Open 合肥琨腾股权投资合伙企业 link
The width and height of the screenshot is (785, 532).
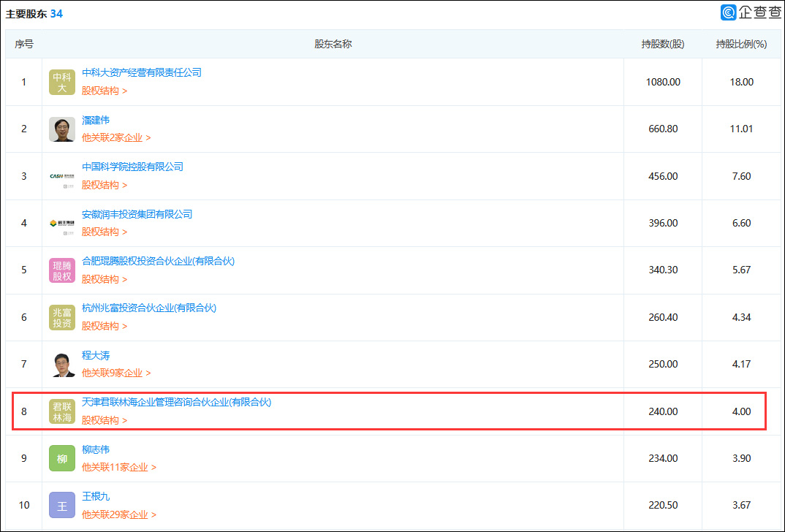[x=158, y=261]
